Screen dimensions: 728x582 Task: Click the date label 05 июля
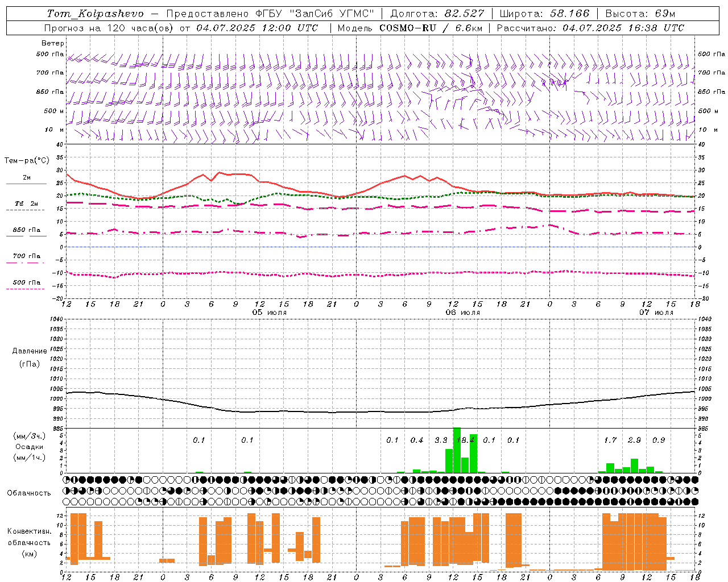click(x=269, y=313)
